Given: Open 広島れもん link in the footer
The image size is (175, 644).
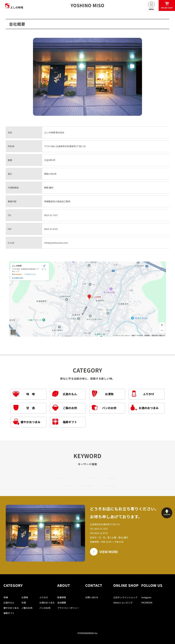Looking at the screenshot, I should coord(9,603).
